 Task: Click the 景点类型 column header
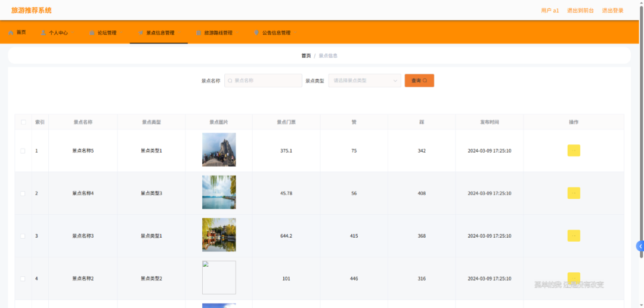click(151, 122)
